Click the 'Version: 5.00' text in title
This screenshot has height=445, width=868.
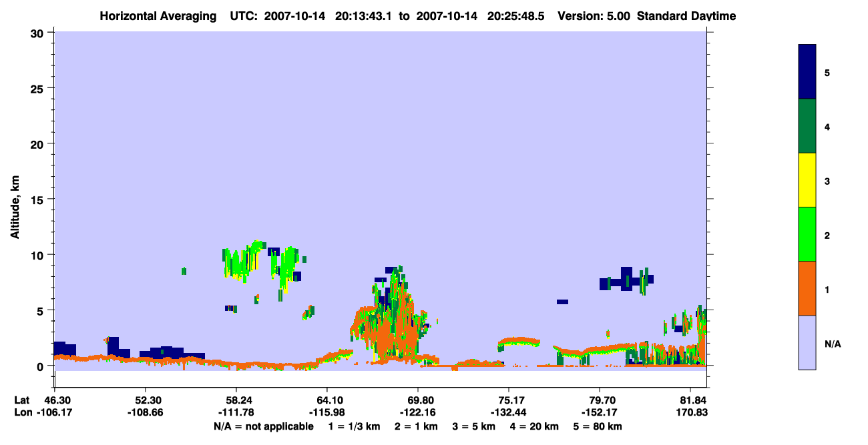(593, 16)
